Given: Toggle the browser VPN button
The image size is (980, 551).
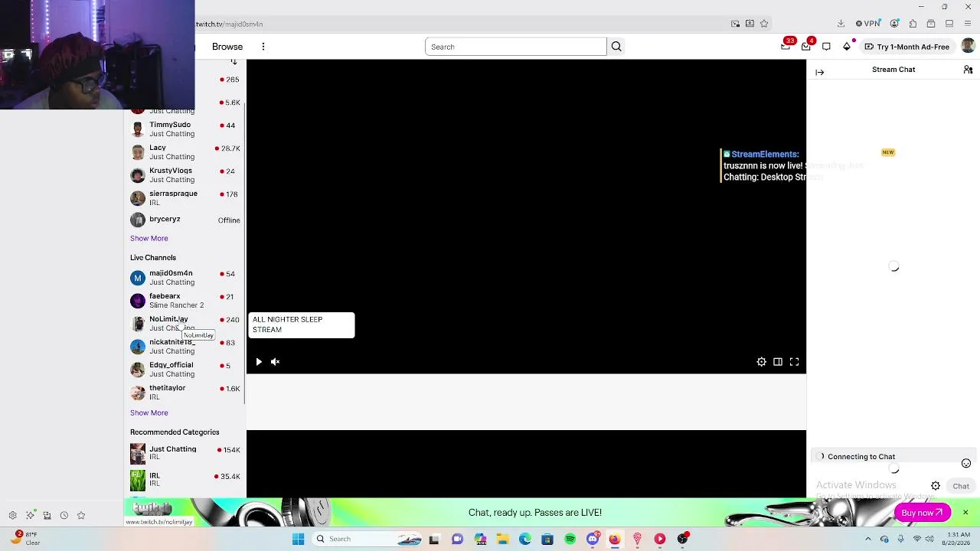Looking at the screenshot, I should click(868, 24).
